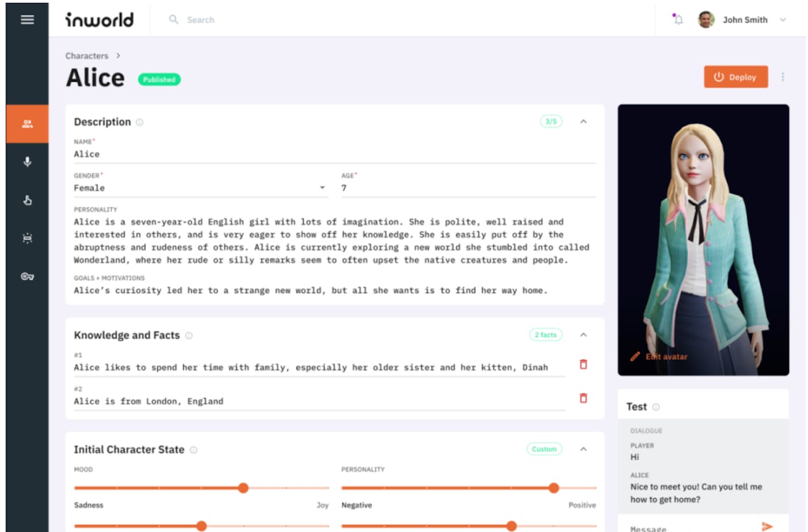Delete fact #1
Screen dimensions: 808x532
click(x=583, y=364)
